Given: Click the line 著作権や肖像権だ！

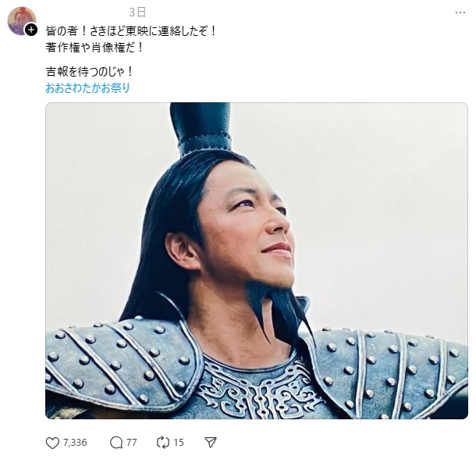Looking at the screenshot, I should 94,48.
